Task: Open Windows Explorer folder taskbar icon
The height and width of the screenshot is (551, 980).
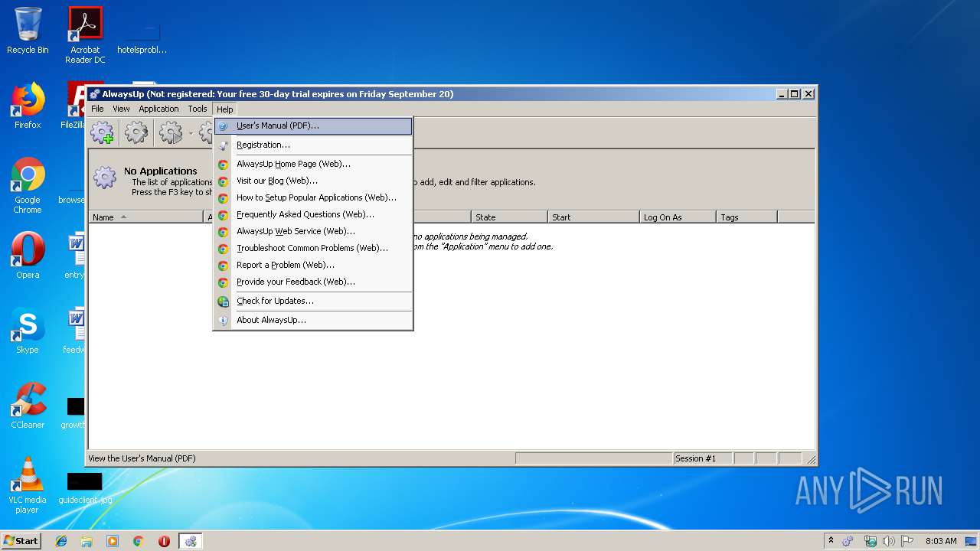Action: click(x=87, y=541)
